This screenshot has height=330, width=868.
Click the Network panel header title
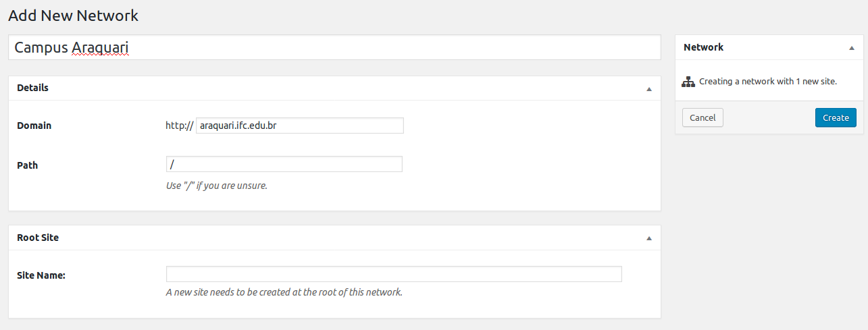pyautogui.click(x=703, y=47)
